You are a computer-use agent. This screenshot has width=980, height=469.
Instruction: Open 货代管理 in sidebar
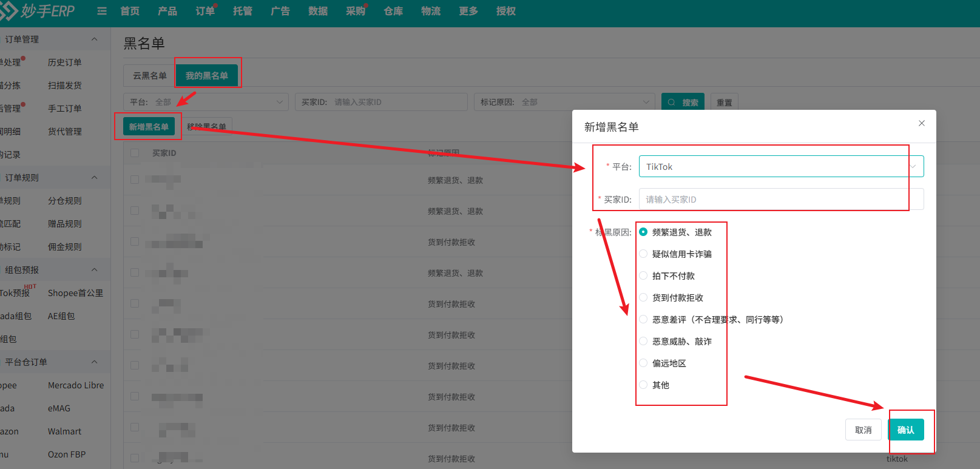tap(65, 131)
